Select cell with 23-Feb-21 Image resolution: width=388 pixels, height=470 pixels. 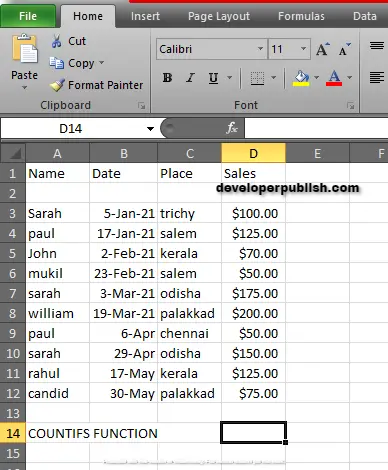(x=124, y=273)
